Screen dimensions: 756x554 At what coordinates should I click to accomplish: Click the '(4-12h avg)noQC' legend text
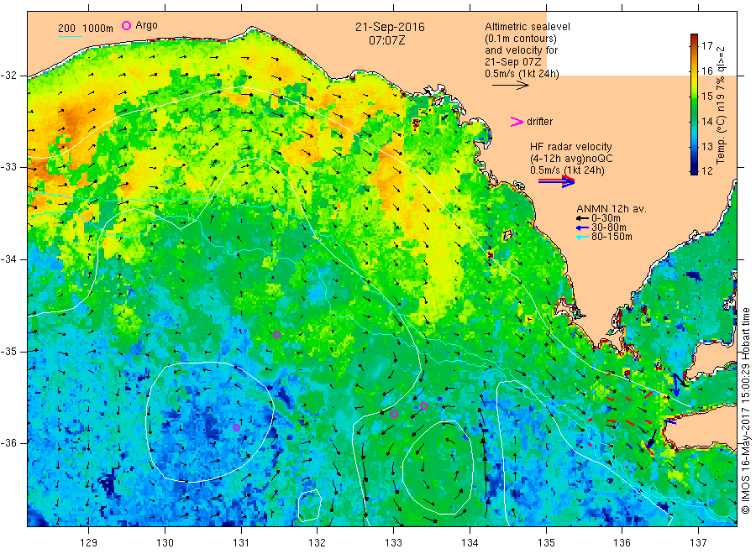click(571, 159)
